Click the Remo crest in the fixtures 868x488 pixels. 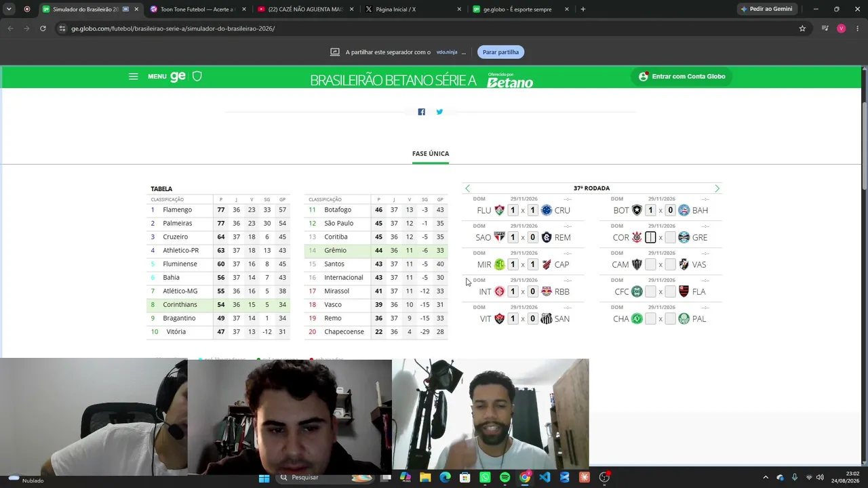tap(547, 237)
